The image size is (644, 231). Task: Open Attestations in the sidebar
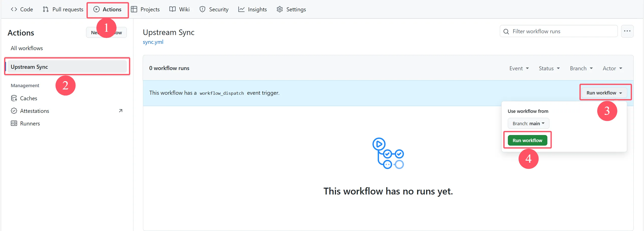click(x=34, y=111)
